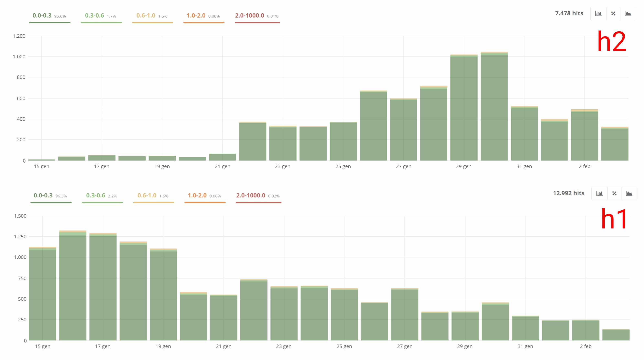
Task: Select the h1 bar at 27 gen
Action: (x=405, y=315)
